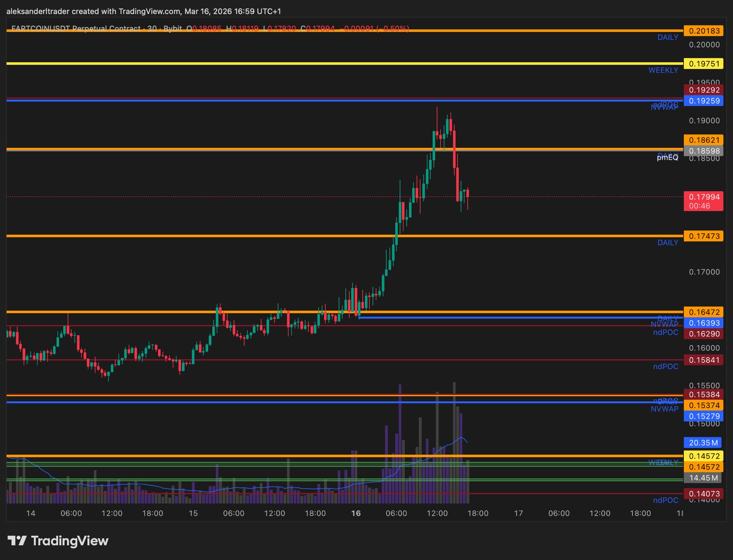The height and width of the screenshot is (560, 733).
Task: Click the yellow 0.19751 weekly price label
Action: [x=703, y=64]
